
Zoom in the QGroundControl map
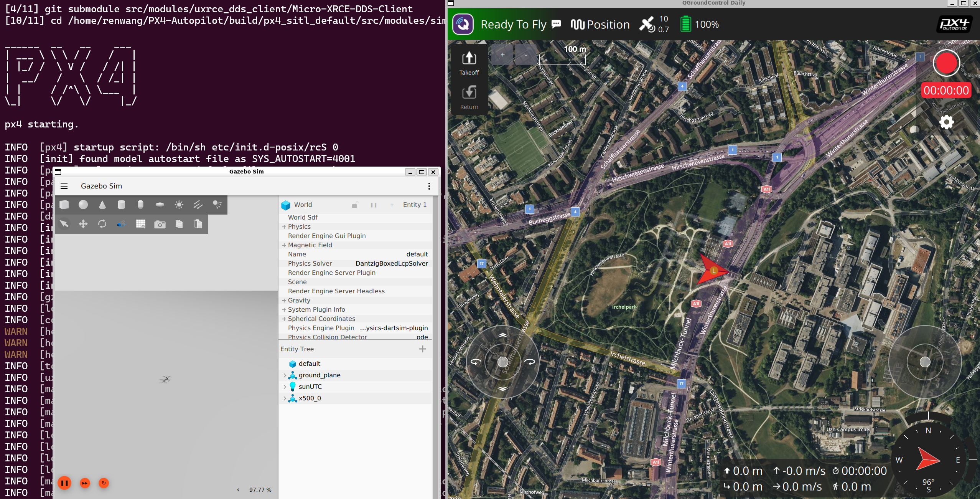[x=502, y=55]
